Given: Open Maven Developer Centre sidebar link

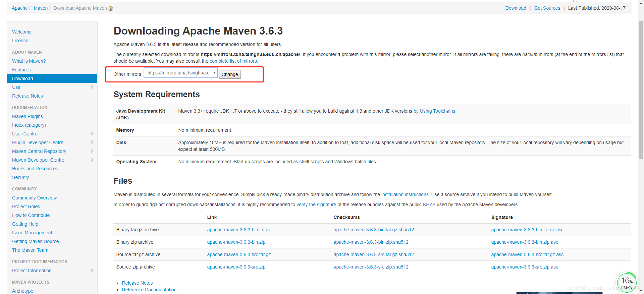Looking at the screenshot, I should [x=38, y=160].
